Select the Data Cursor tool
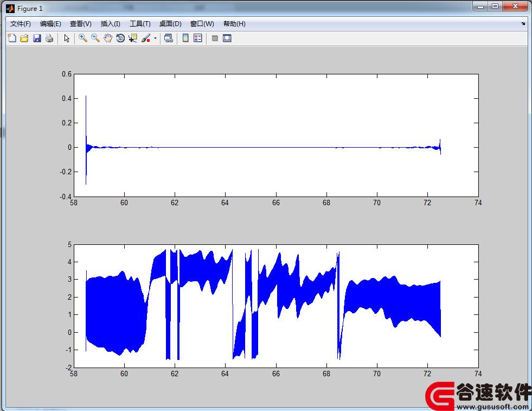The width and height of the screenshot is (532, 411). tap(133, 38)
